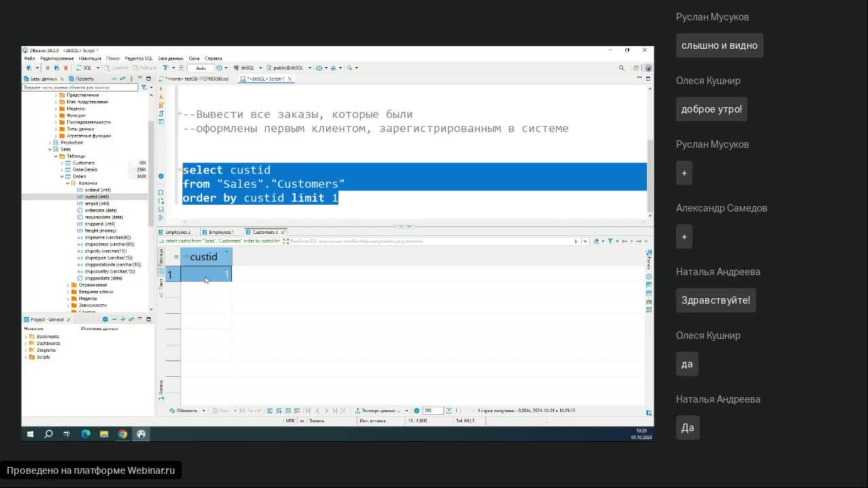Select the custid (int4) column
Screen dimensions: 868x488
click(97, 197)
